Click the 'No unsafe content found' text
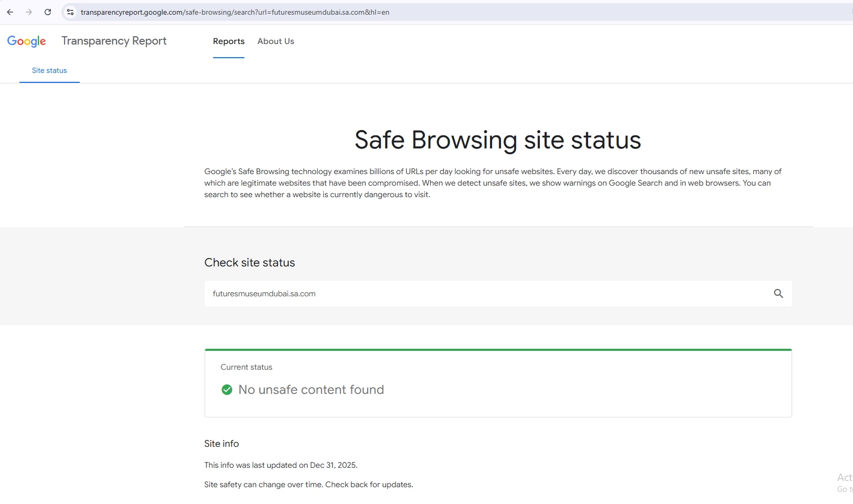Viewport: 853px width, 504px height. coord(311,390)
